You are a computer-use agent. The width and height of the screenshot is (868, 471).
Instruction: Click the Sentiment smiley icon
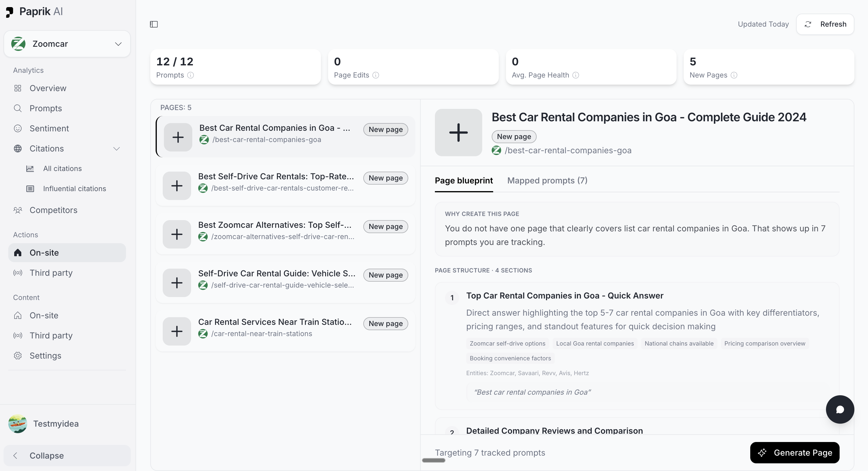[x=18, y=129]
